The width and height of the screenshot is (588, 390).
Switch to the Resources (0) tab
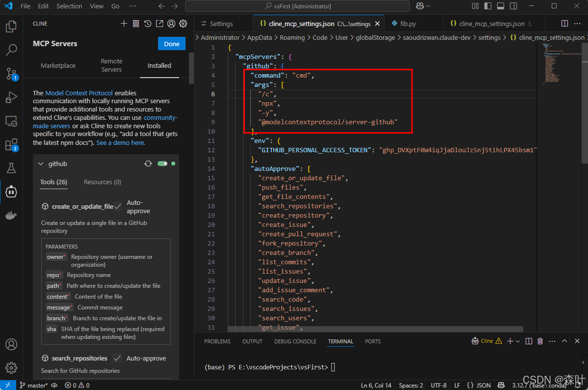[103, 182]
